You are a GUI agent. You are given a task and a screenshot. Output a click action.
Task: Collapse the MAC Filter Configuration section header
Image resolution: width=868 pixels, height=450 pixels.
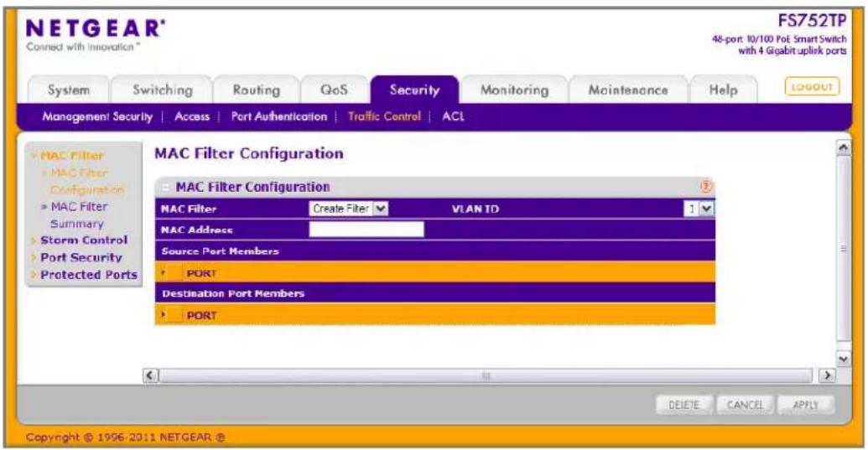pyautogui.click(x=165, y=188)
